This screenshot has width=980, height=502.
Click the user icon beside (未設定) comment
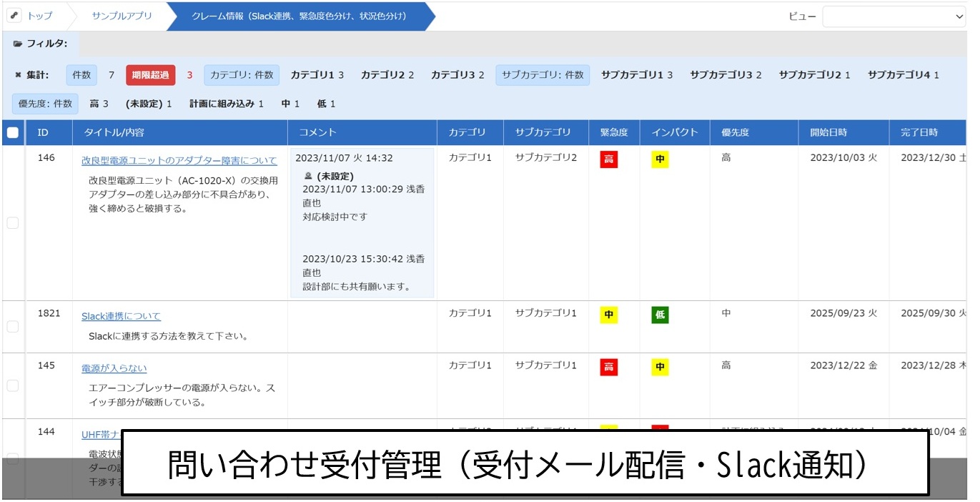click(x=308, y=176)
